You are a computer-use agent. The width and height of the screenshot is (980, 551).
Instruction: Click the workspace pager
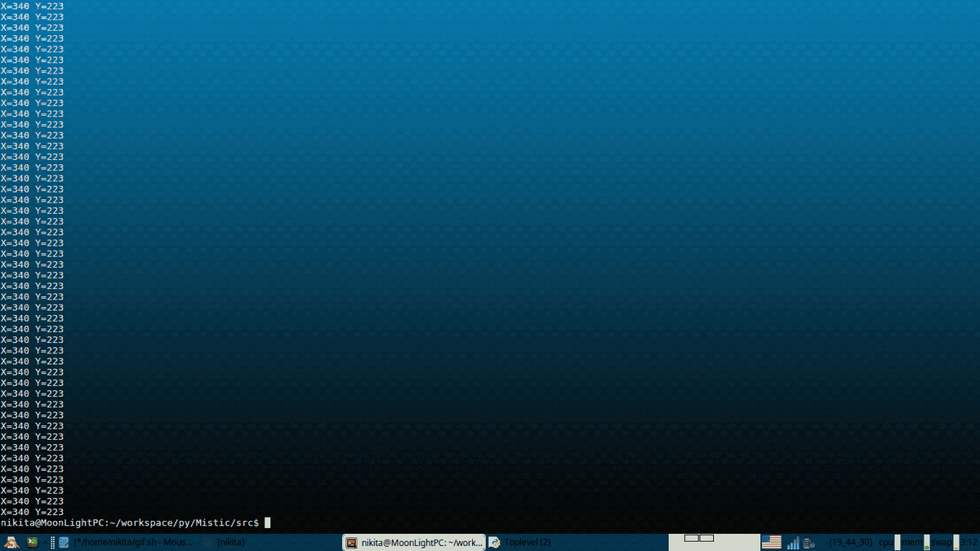coord(714,542)
